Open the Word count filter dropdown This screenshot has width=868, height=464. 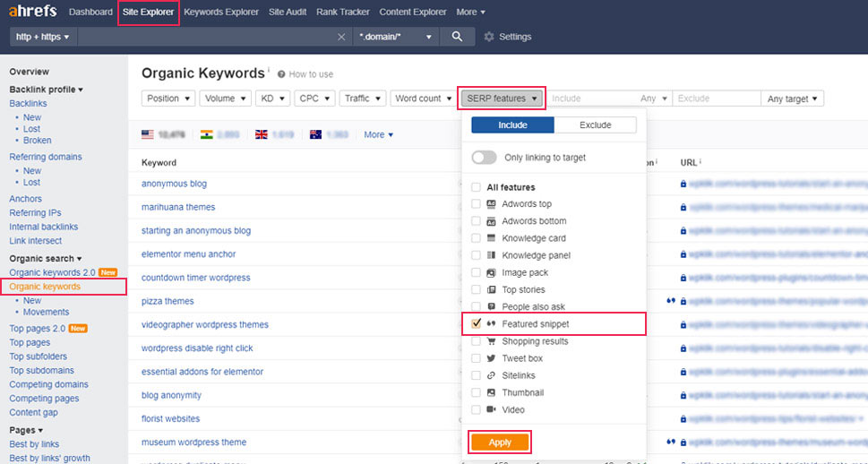(423, 99)
